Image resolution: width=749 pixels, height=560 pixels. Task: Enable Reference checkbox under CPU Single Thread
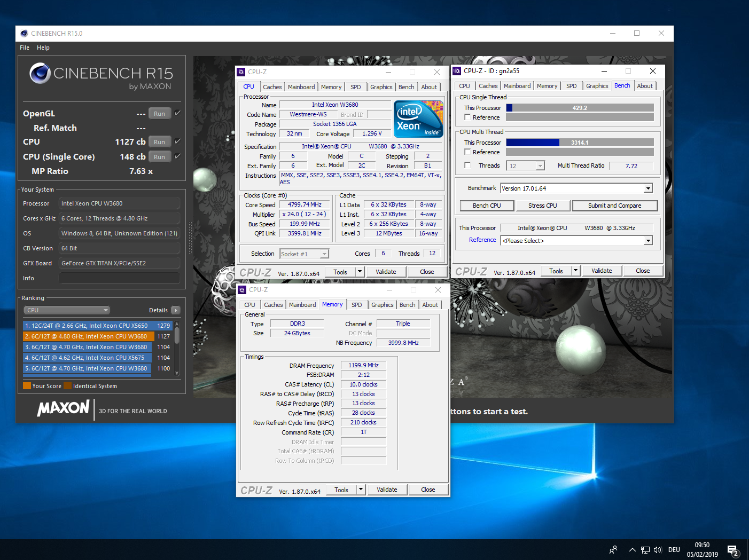(467, 117)
